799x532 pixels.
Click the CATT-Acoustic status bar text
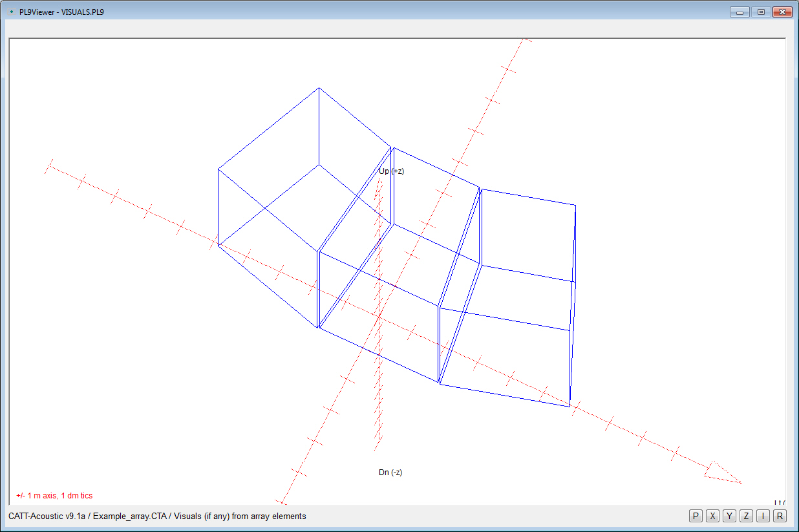point(157,516)
